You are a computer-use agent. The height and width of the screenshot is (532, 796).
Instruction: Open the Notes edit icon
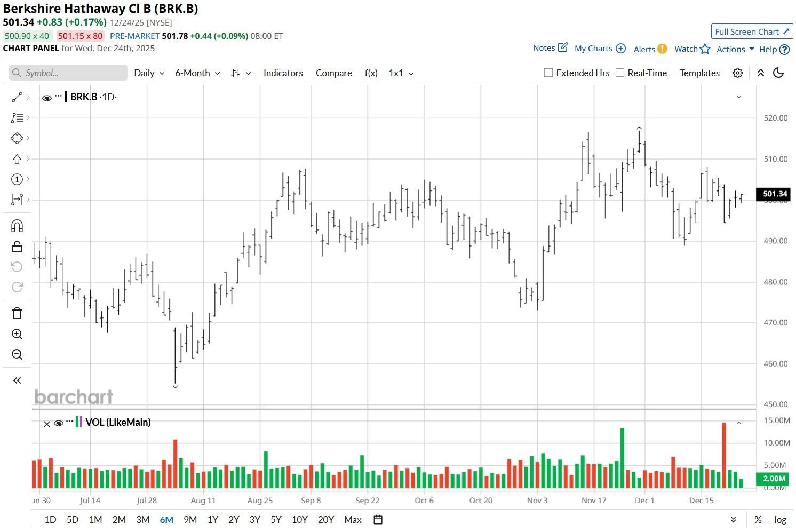pos(562,47)
